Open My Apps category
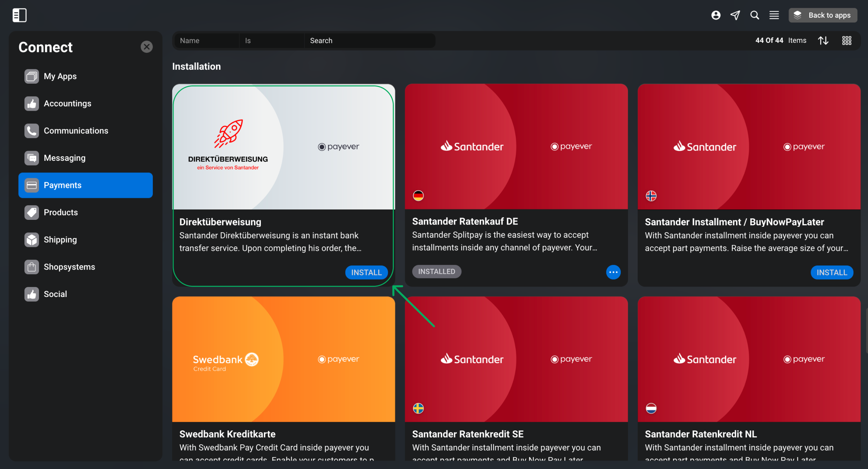868x469 pixels. [x=86, y=76]
